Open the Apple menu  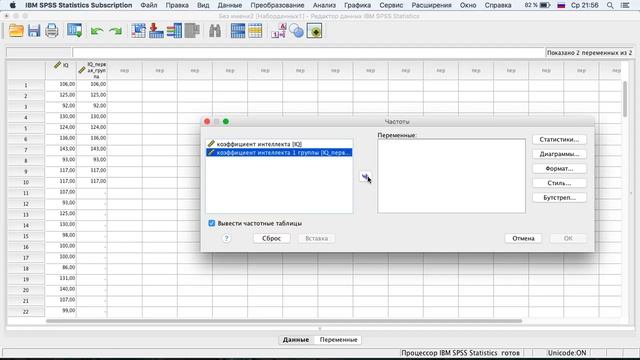coord(12,5)
